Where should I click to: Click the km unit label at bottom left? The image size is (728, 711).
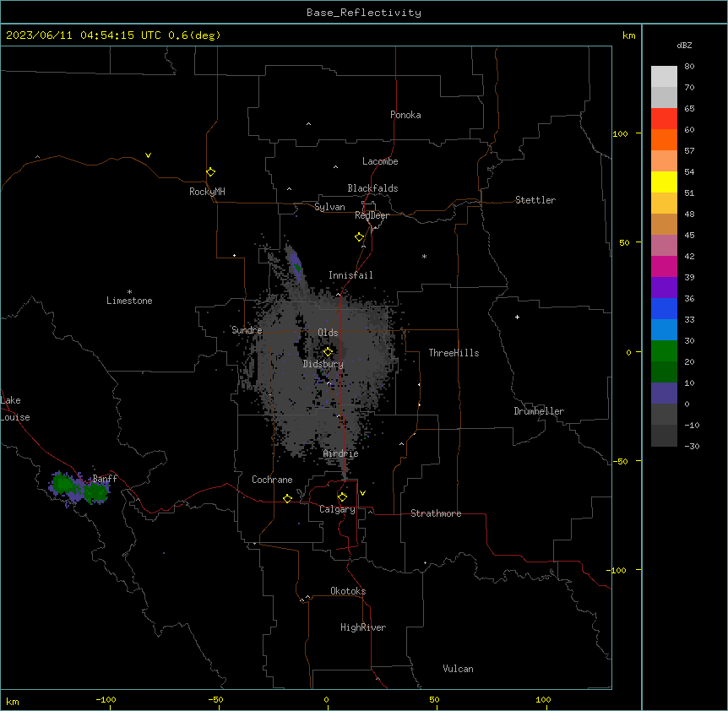tap(12, 701)
